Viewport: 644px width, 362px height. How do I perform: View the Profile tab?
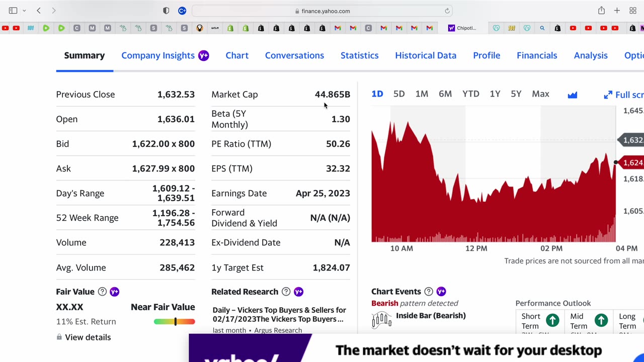click(x=487, y=55)
